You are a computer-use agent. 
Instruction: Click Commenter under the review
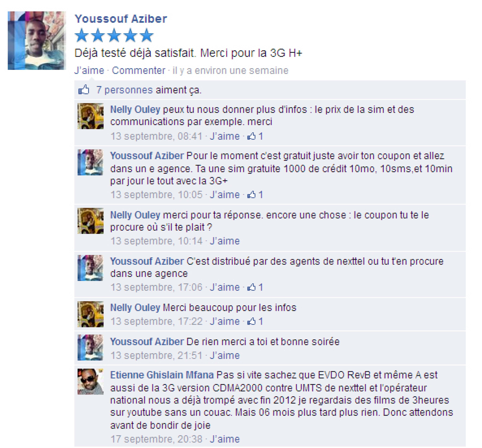click(138, 71)
